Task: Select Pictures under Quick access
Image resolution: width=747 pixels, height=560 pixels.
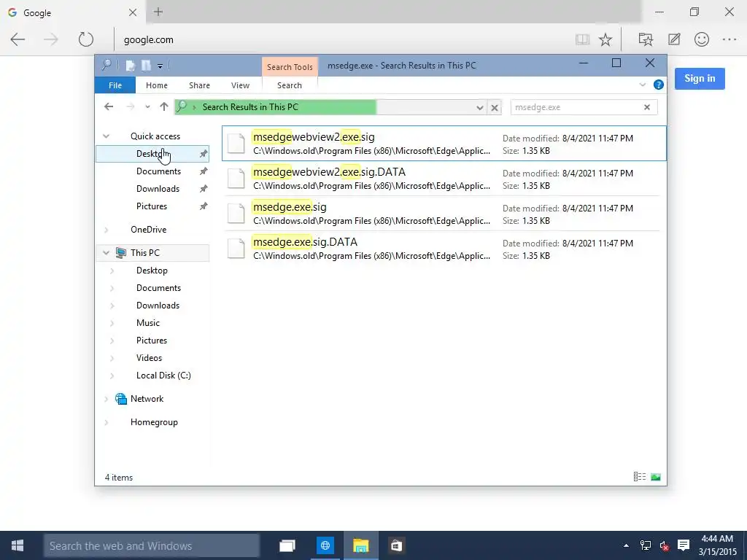Action: (x=152, y=206)
